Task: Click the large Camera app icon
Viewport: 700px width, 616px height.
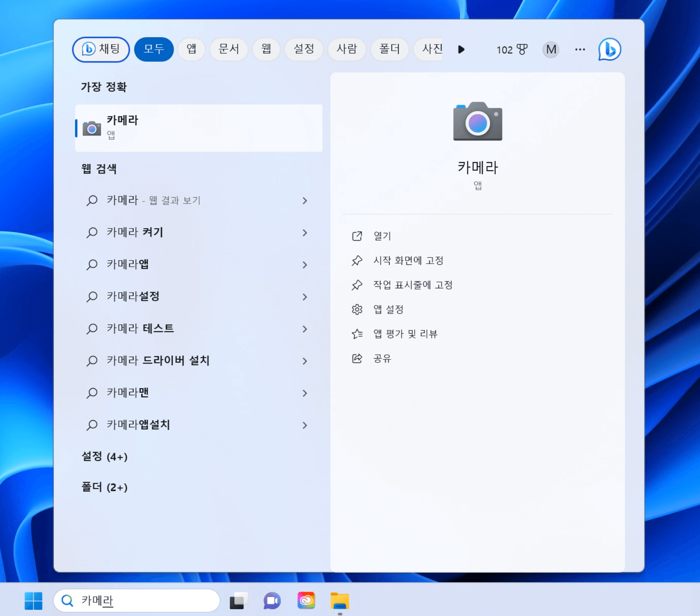Action: [x=477, y=121]
